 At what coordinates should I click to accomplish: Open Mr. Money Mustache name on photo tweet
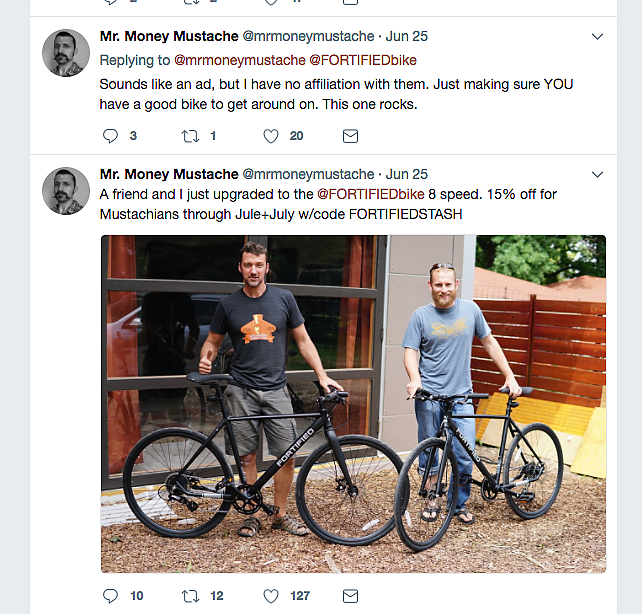pyautogui.click(x=169, y=174)
